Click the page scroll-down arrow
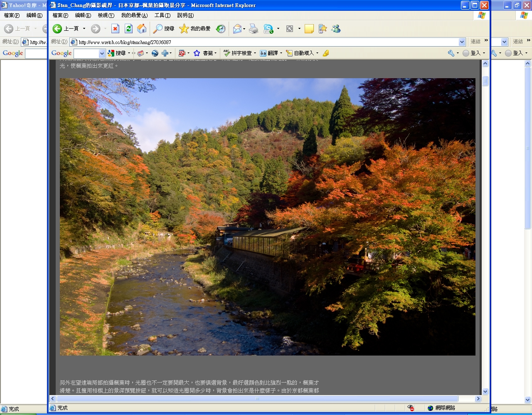Screen dimensions: 532x415 tap(485, 391)
